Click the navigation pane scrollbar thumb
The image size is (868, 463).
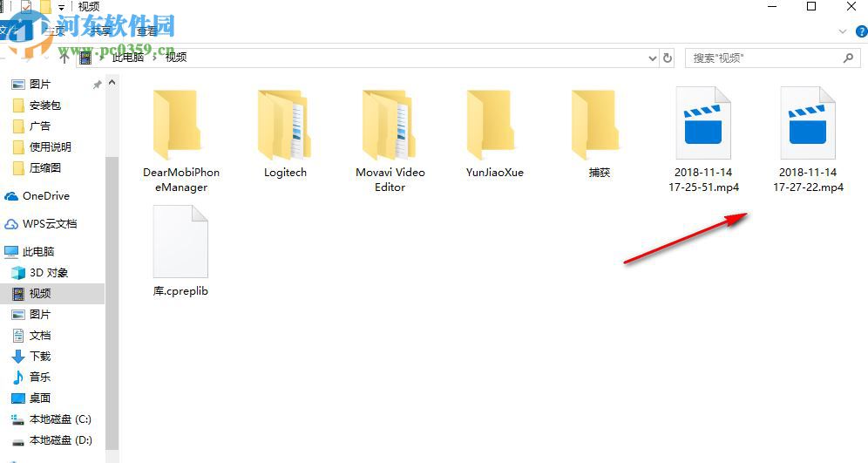click(112, 303)
